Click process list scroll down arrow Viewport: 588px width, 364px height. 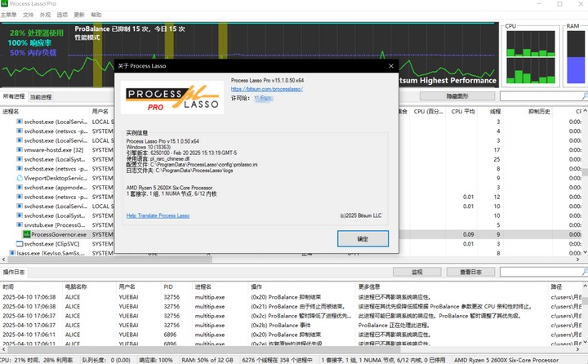585,253
